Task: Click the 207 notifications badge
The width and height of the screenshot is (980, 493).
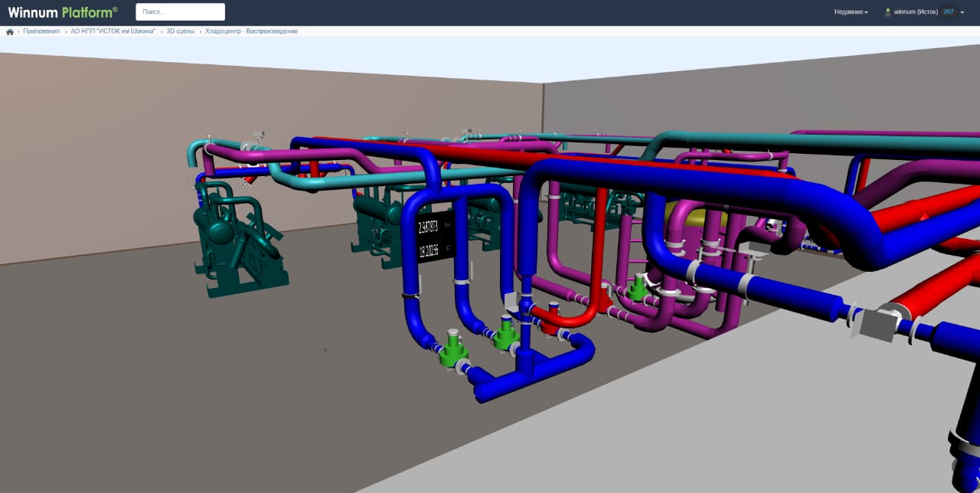Action: [948, 12]
